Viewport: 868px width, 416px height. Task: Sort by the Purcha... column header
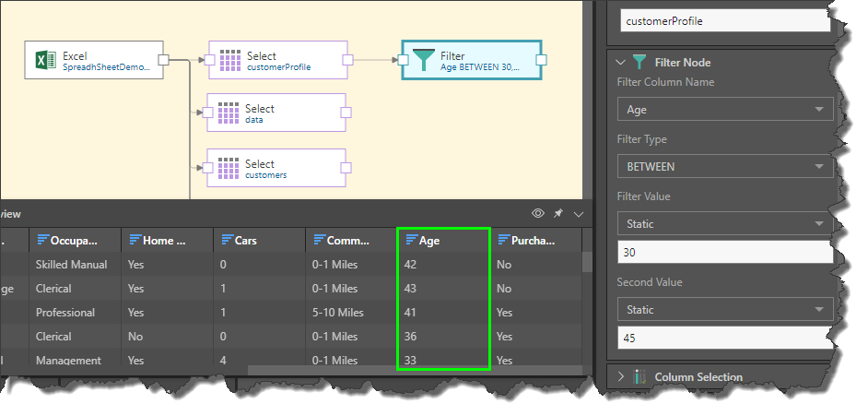pos(536,241)
